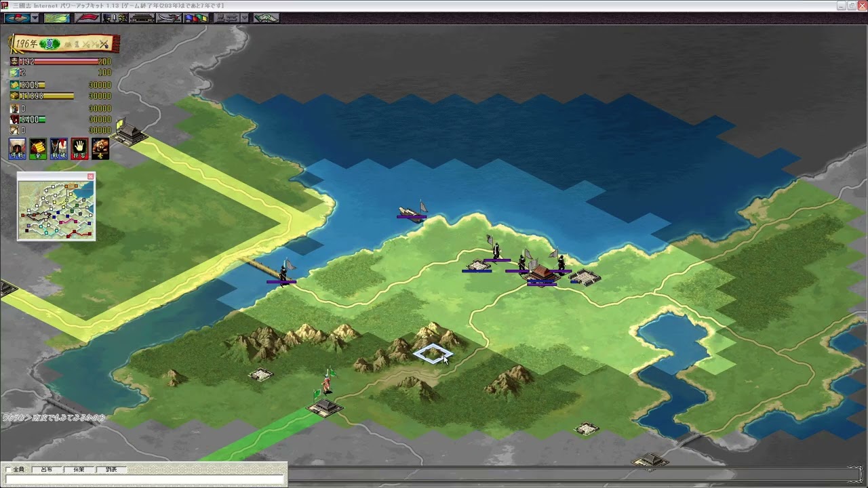The width and height of the screenshot is (868, 488).
Task: Select the ship unit on the water
Action: (x=412, y=211)
